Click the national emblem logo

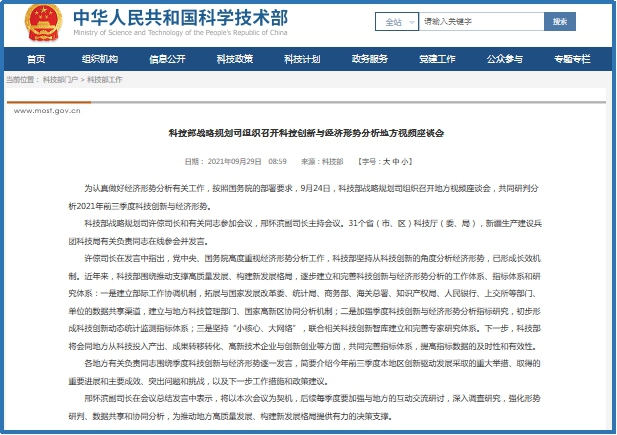43,22
